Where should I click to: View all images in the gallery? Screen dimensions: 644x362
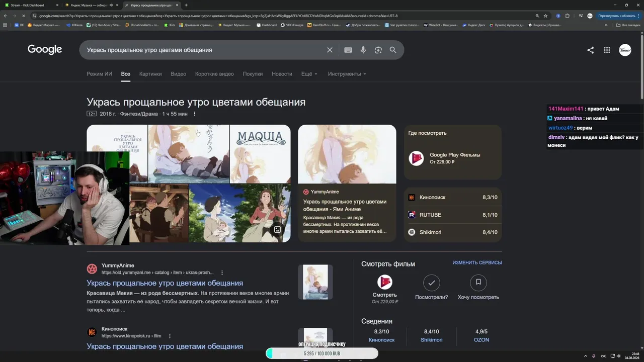(x=277, y=230)
